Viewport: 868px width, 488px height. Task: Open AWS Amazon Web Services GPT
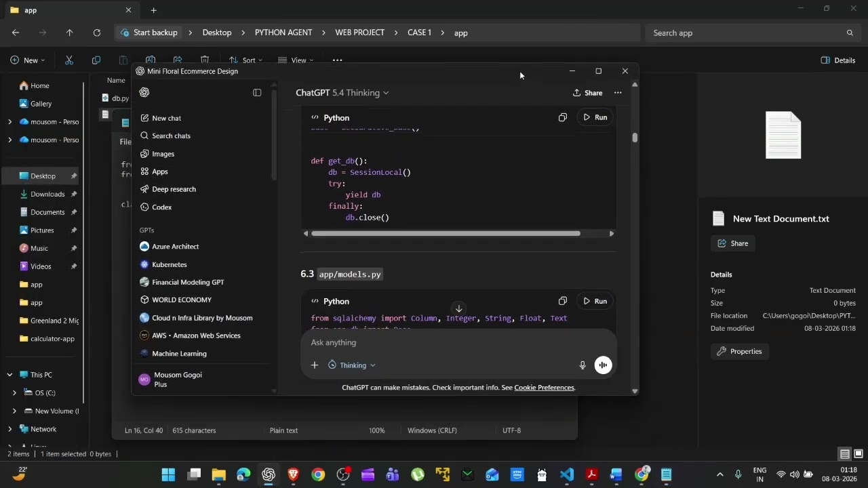189,335
